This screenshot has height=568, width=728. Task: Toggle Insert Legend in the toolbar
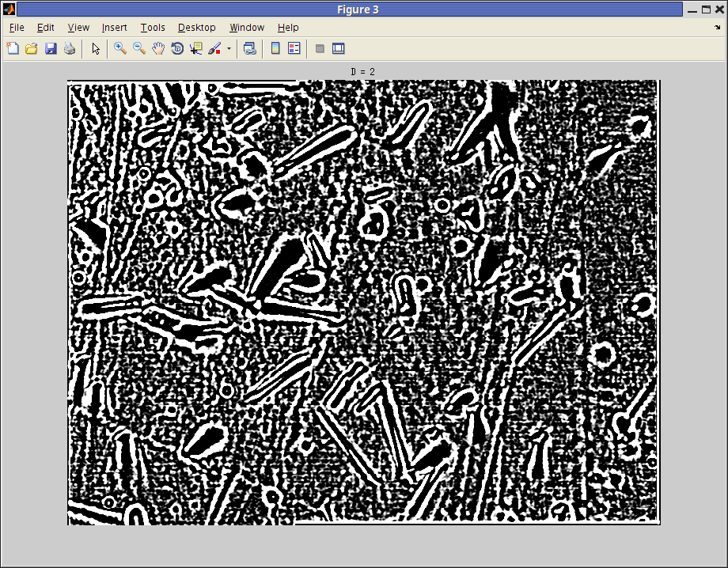pyautogui.click(x=294, y=48)
